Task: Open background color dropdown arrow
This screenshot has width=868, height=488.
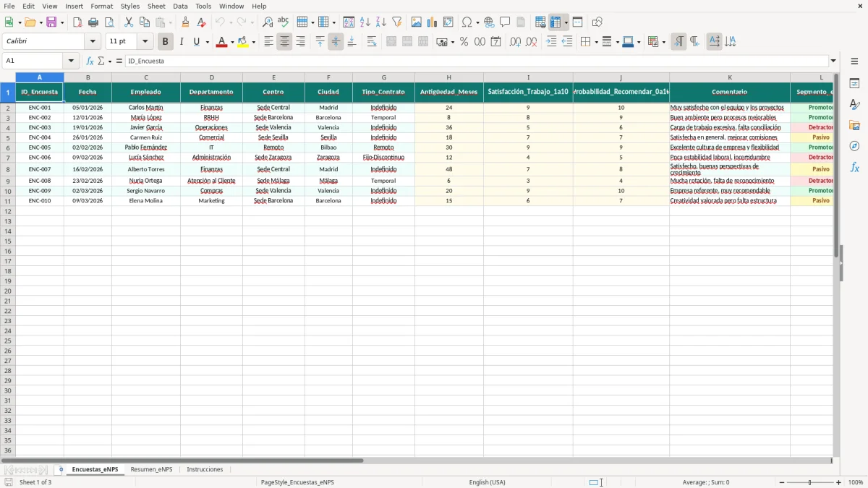Action: tap(254, 42)
